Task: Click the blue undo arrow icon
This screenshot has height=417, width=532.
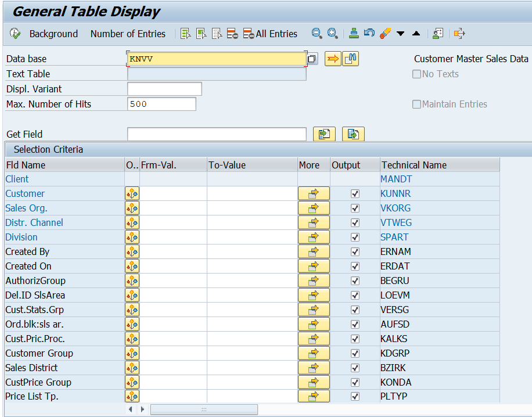Action: tap(369, 33)
